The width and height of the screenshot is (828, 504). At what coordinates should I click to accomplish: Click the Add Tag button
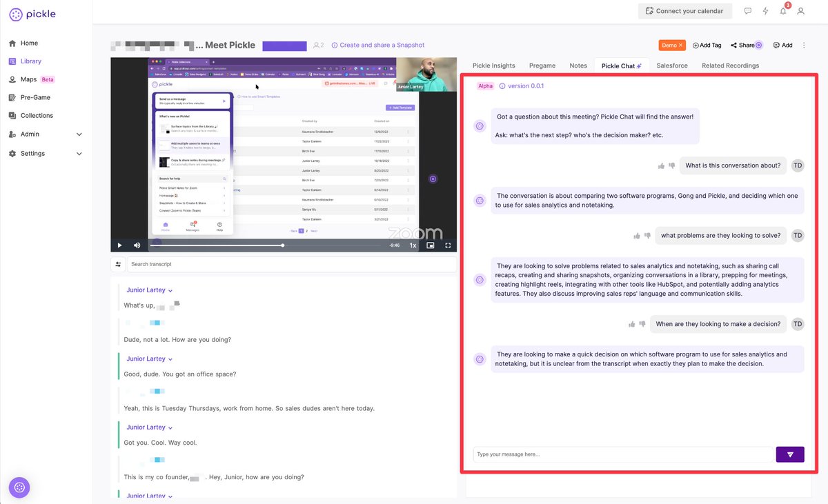707,46
